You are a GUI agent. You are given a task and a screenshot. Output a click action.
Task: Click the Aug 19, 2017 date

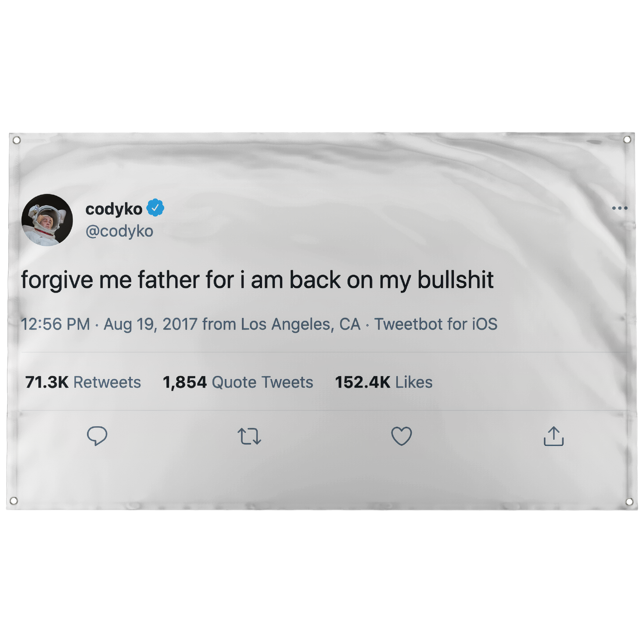click(151, 324)
